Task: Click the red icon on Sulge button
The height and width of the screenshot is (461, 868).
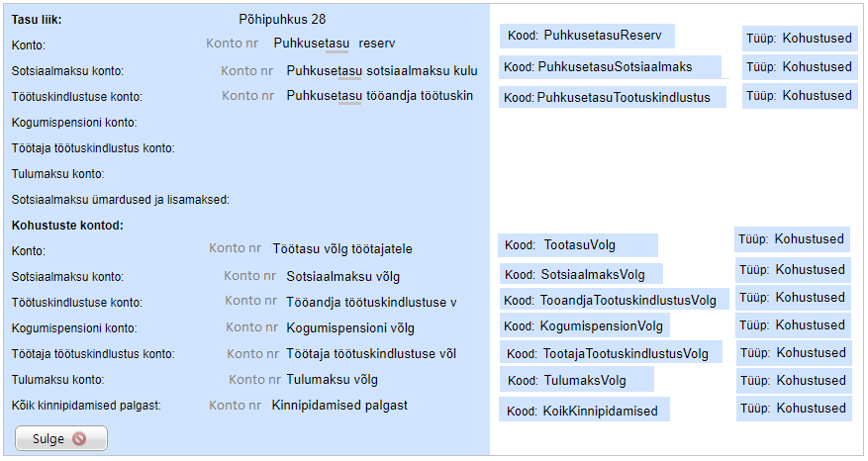Action: (x=79, y=438)
